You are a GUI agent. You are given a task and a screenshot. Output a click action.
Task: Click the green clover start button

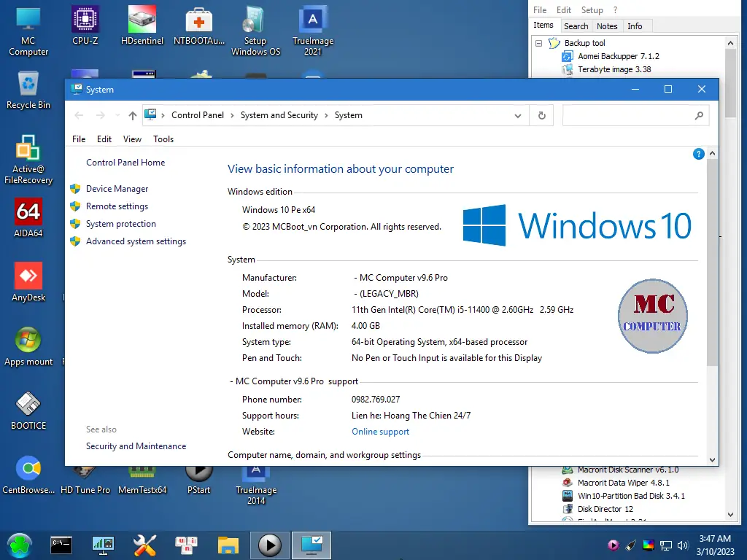click(20, 545)
